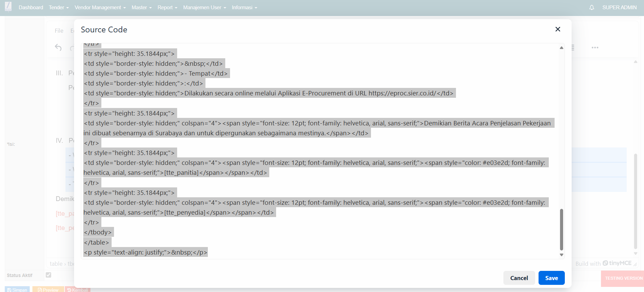Open the Build with tinyMCE link

point(603,263)
